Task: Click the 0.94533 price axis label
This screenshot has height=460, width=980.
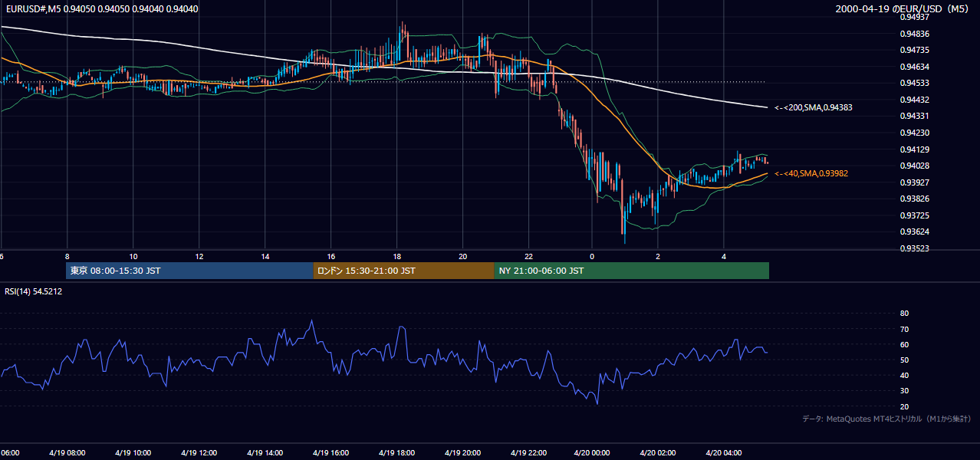Action: [914, 83]
